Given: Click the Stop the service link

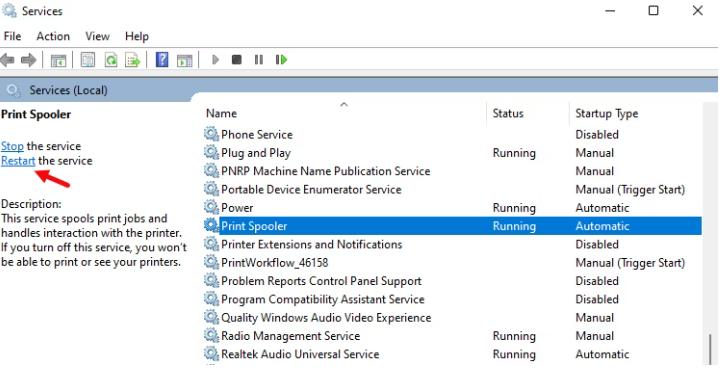Looking at the screenshot, I should (x=12, y=146).
